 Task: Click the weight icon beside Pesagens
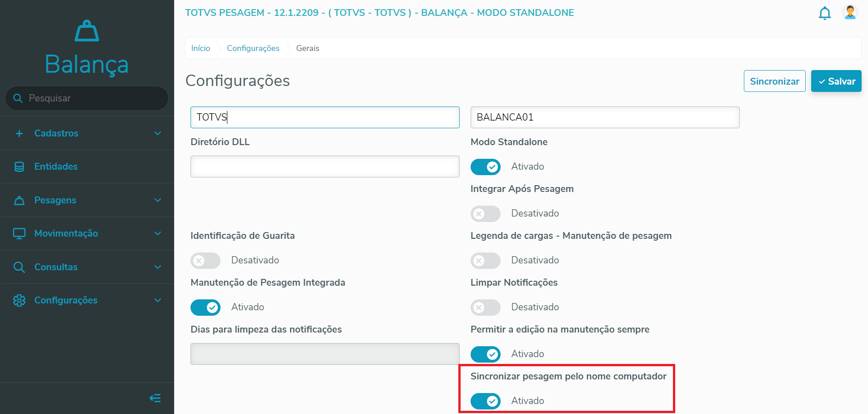tap(19, 200)
